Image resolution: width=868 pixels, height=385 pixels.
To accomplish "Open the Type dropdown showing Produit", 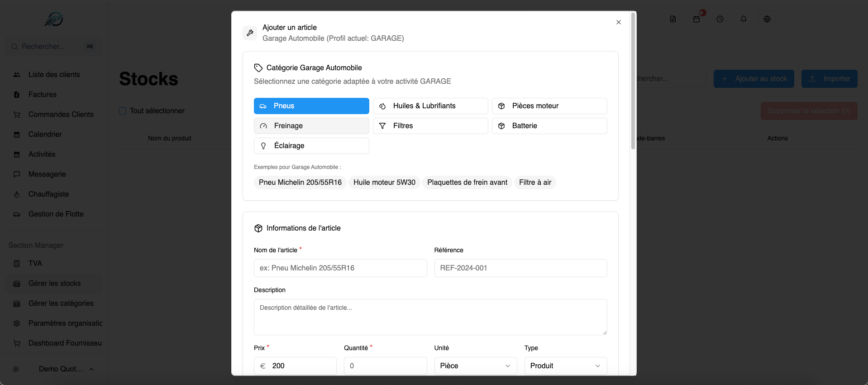I will coord(566,366).
